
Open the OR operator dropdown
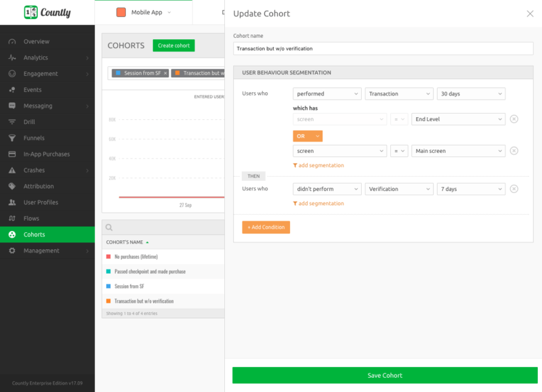click(x=308, y=136)
